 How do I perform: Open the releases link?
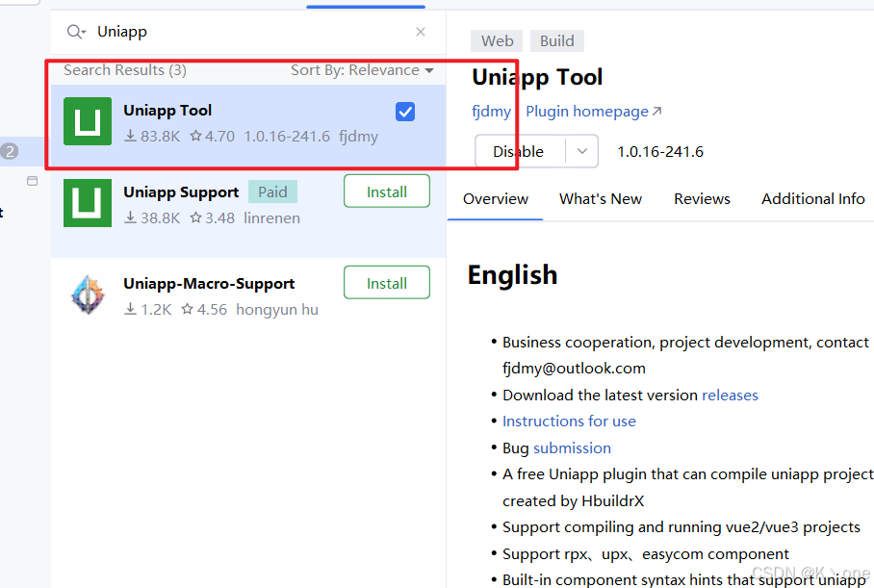(x=731, y=396)
